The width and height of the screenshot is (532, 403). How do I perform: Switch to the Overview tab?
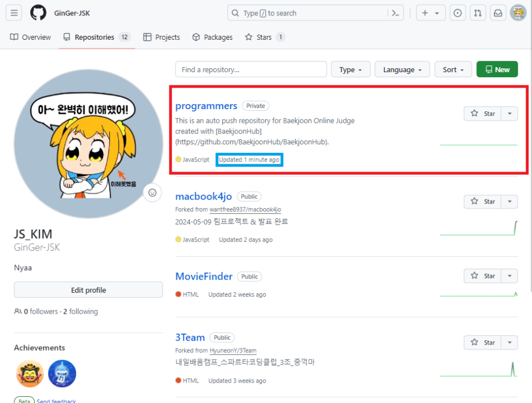pos(31,37)
